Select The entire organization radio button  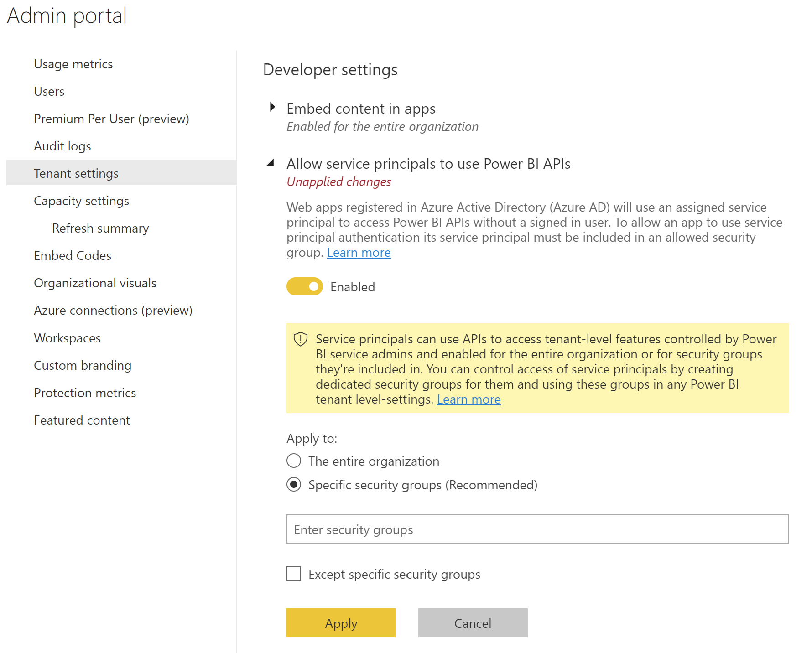point(294,461)
